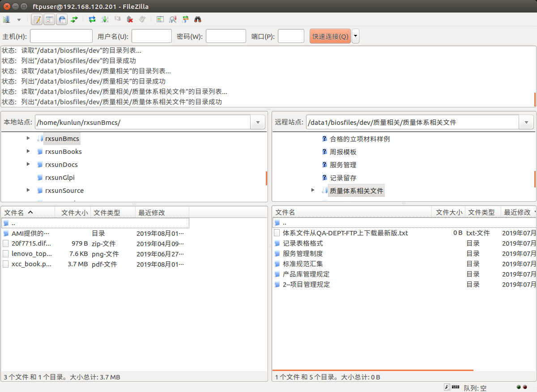Toggle local directory tree display
The image size is (537, 392).
[x=50, y=20]
